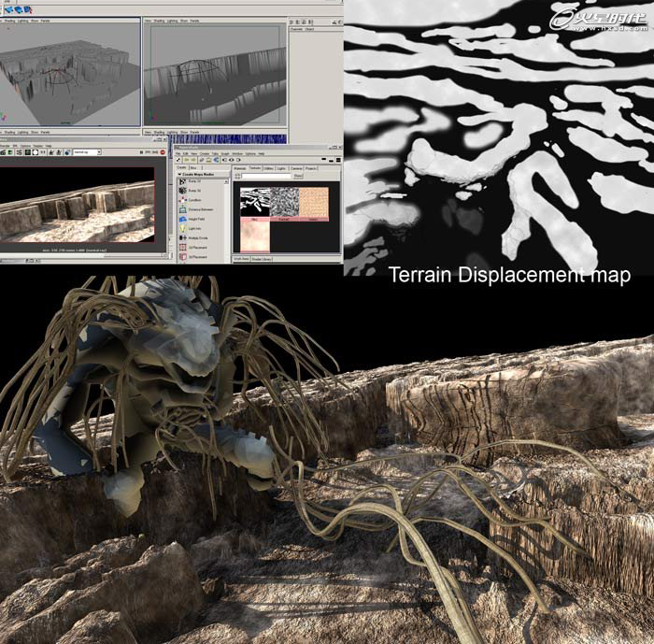Click the Remove Image icon in Render View
This screenshot has height=644, width=654.
click(x=59, y=152)
